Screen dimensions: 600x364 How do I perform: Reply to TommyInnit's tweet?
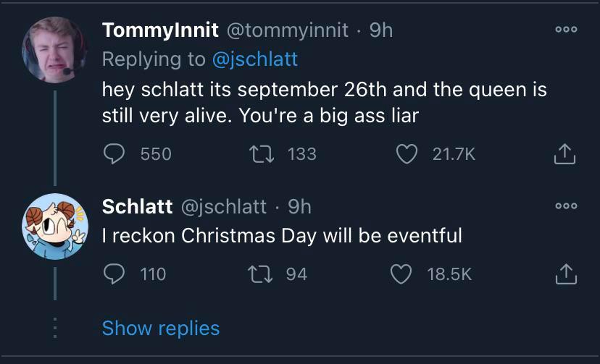point(116,153)
